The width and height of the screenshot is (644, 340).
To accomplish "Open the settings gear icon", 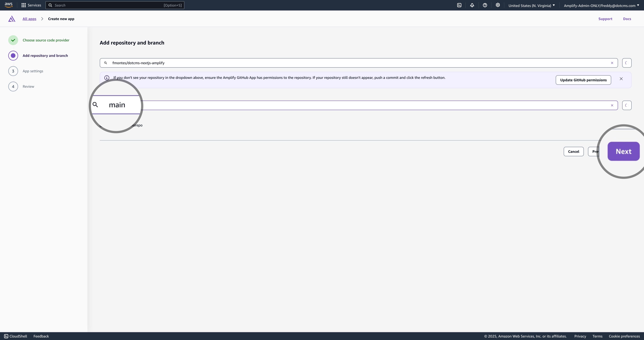I will click(498, 5).
